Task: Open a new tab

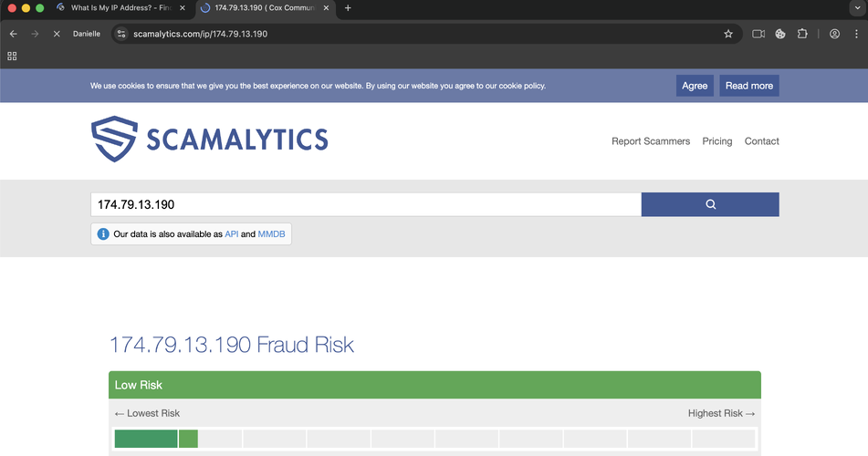Action: click(348, 7)
